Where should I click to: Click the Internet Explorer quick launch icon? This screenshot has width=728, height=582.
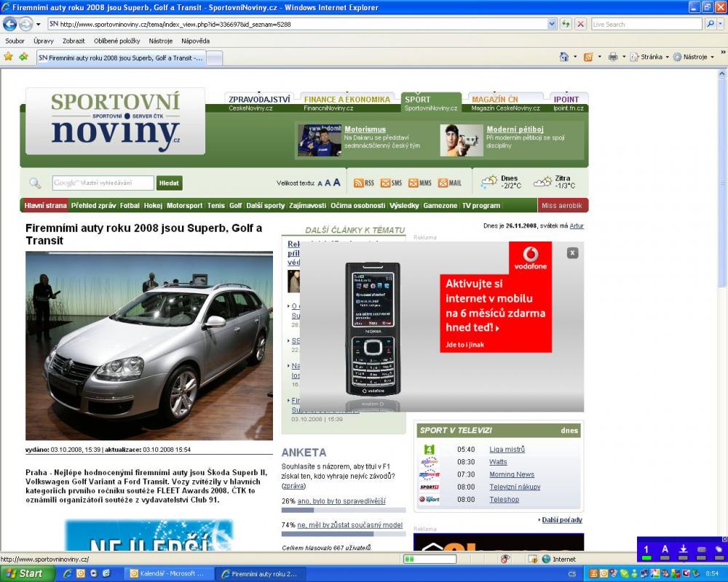[x=67, y=574]
